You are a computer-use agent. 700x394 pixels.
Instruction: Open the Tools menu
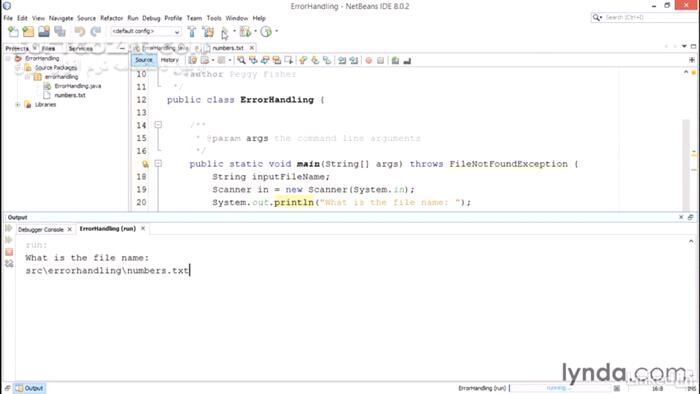coord(214,18)
